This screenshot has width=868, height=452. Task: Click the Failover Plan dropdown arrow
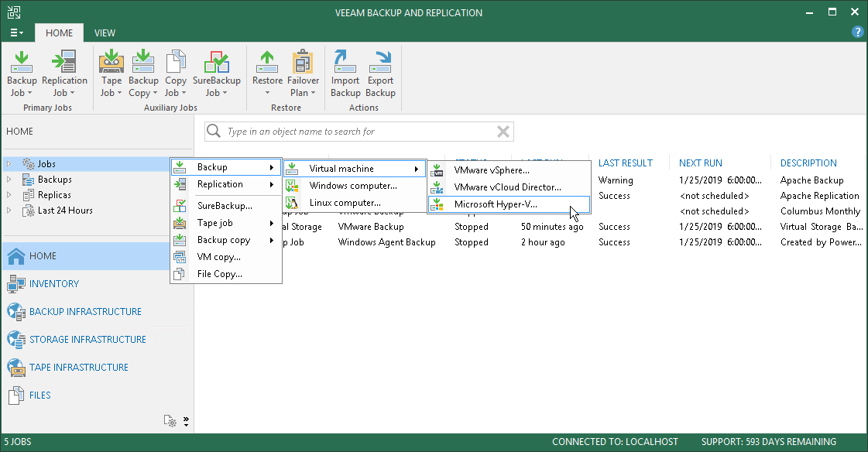pyautogui.click(x=313, y=93)
